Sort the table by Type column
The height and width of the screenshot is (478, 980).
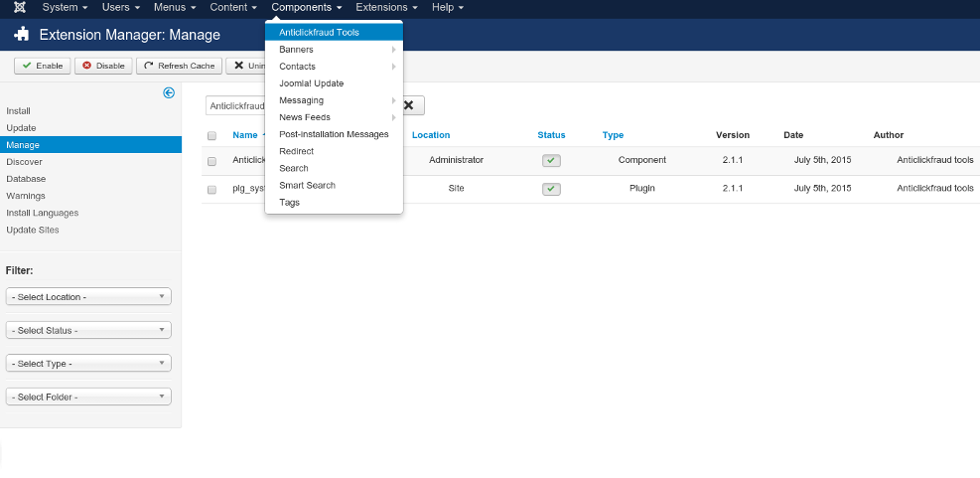point(613,135)
